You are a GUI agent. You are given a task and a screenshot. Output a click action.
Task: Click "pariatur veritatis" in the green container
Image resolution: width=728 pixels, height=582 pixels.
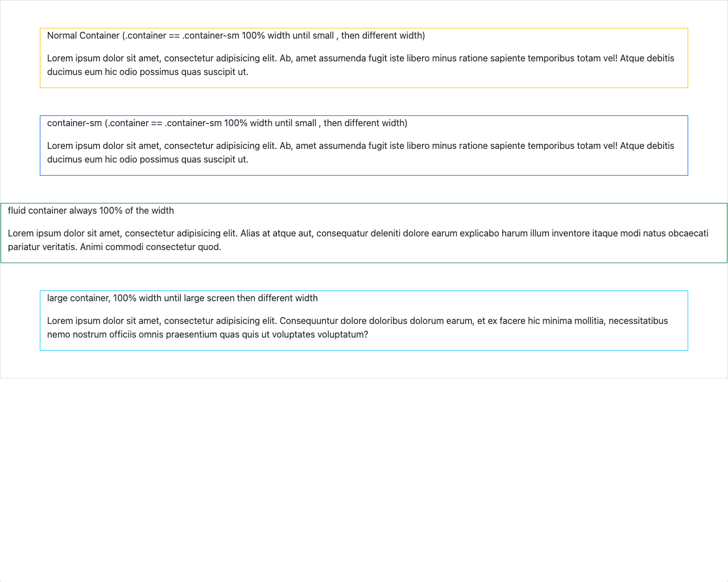pos(42,247)
